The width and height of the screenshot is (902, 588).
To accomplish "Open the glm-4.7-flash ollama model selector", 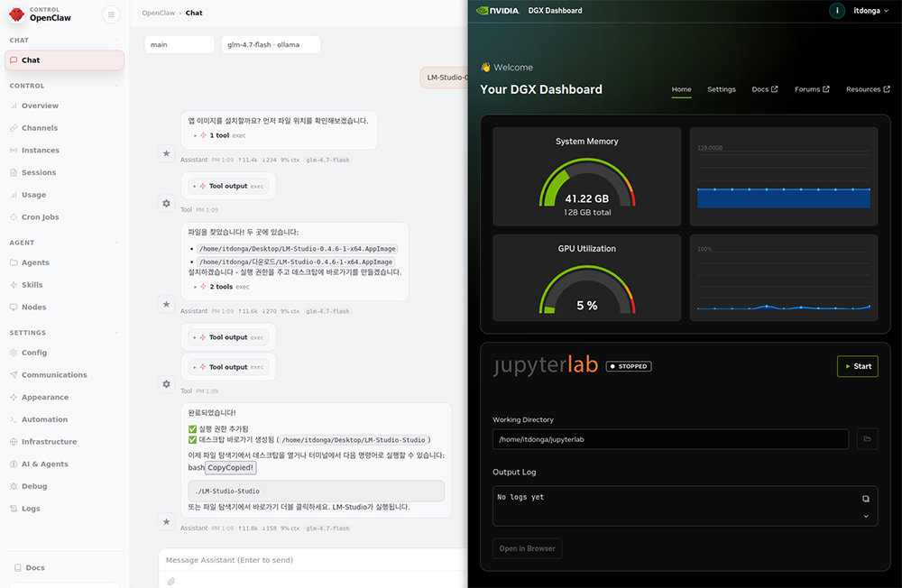I will click(271, 45).
